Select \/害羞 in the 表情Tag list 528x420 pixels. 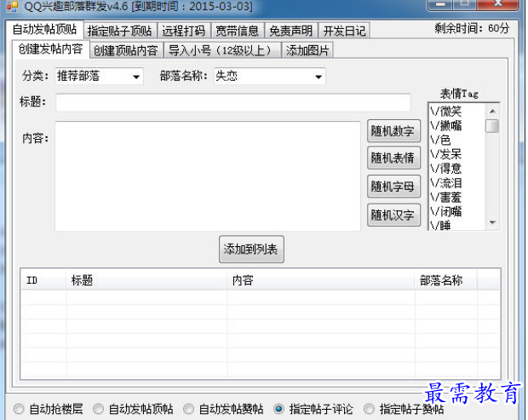coord(446,198)
